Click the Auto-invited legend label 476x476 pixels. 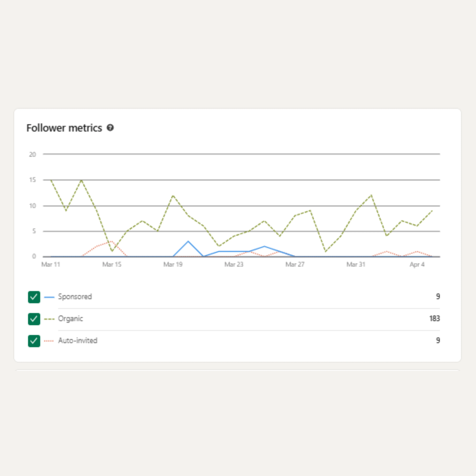[78, 340]
